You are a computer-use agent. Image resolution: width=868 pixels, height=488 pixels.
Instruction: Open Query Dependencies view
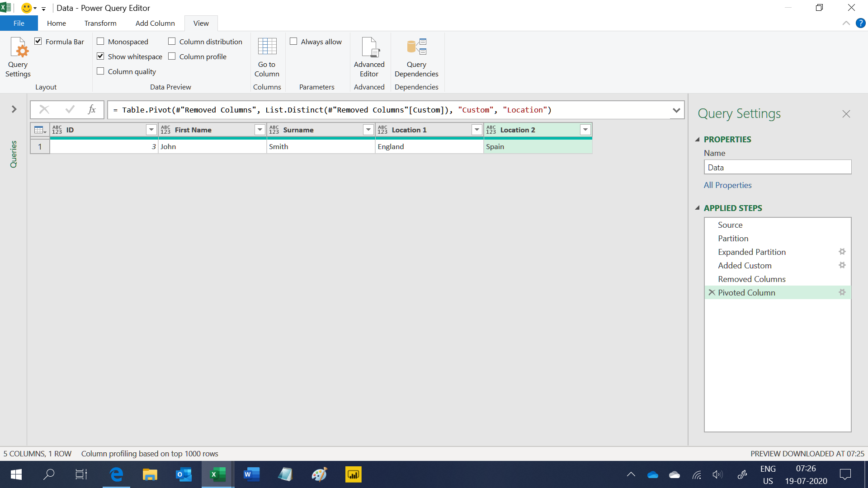[x=416, y=57]
